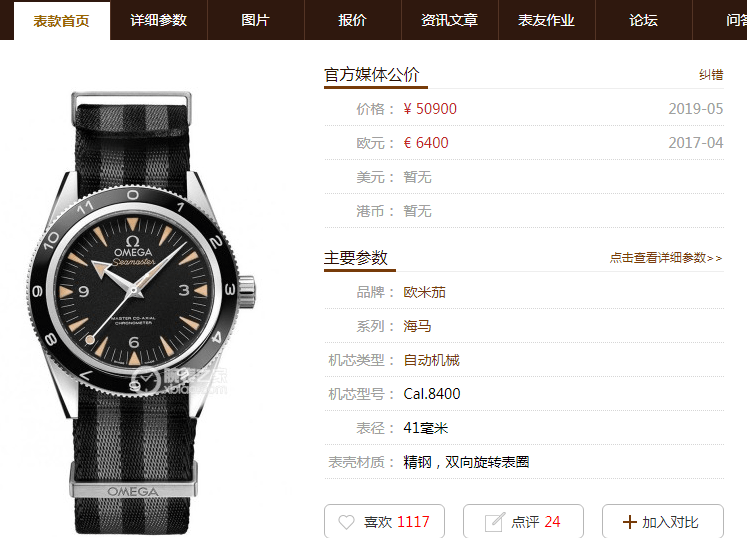Screen dimensions: 747x538
Task: Switch to the 论坛 tab
Action: pos(643,20)
